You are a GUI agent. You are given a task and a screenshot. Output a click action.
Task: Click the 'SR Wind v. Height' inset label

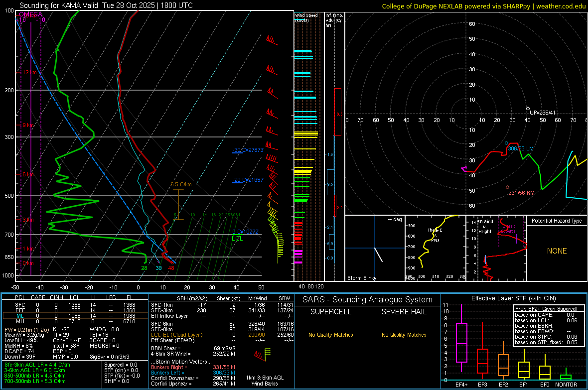tap(485, 227)
